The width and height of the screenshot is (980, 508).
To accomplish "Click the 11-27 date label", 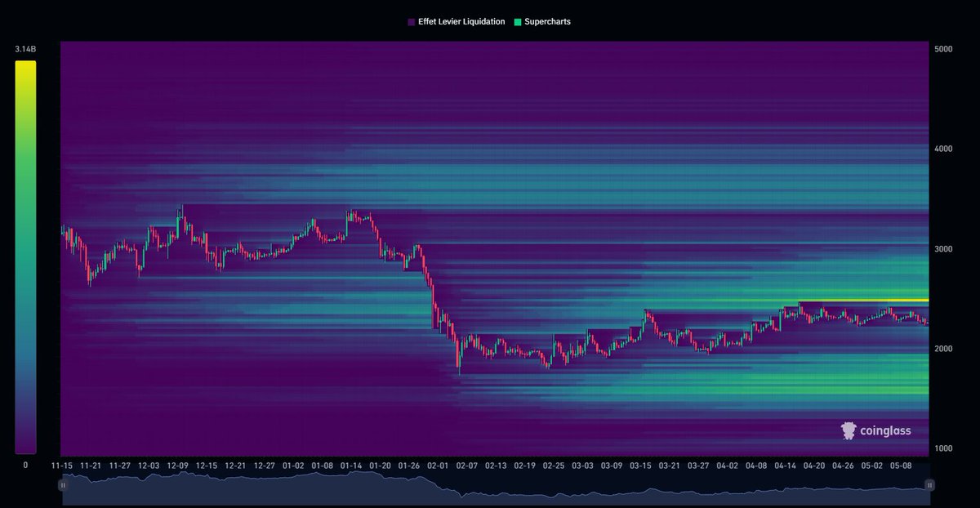I will (x=119, y=466).
